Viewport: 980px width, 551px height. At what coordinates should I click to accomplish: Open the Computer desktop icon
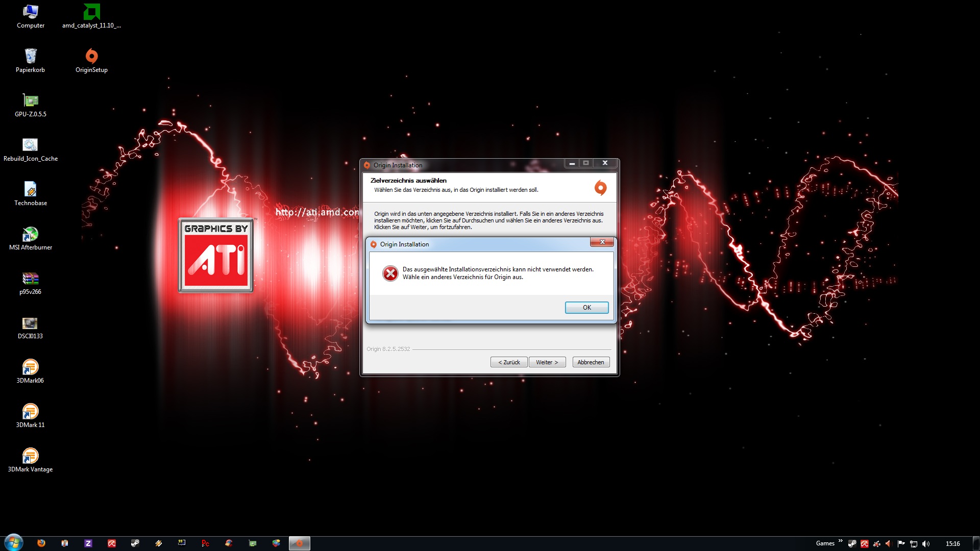click(31, 16)
